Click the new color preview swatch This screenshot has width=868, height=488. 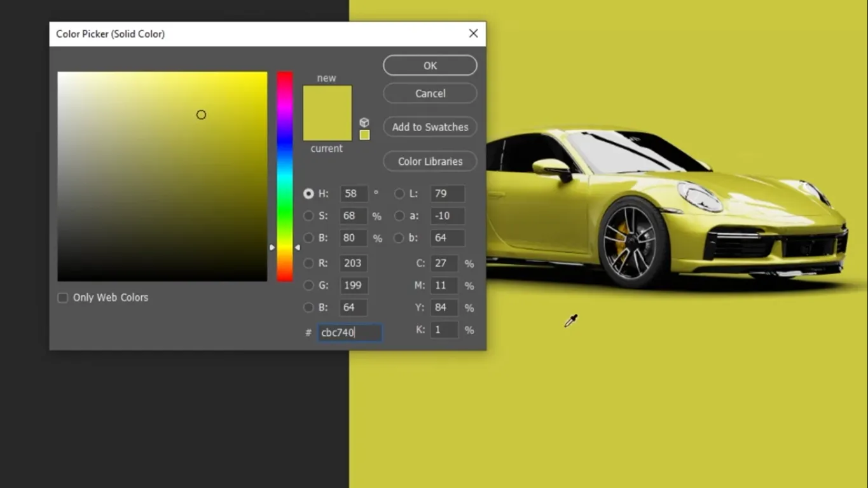pos(327,101)
